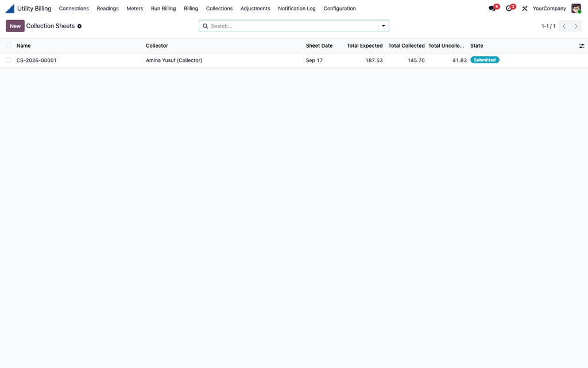Open the YourCompany company switcher
588x368 pixels.
(549, 8)
